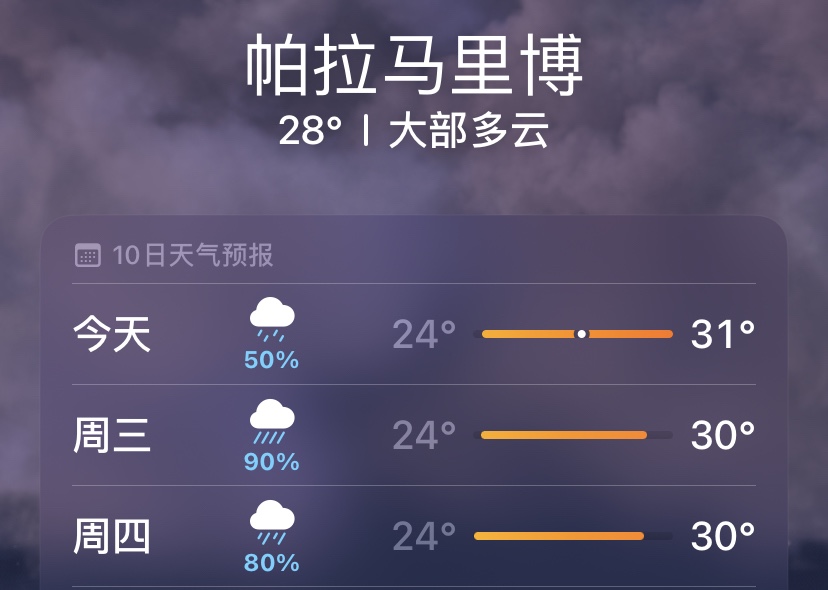Tap 周三 high temperature 30°
The image size is (828, 590).
[x=723, y=435]
